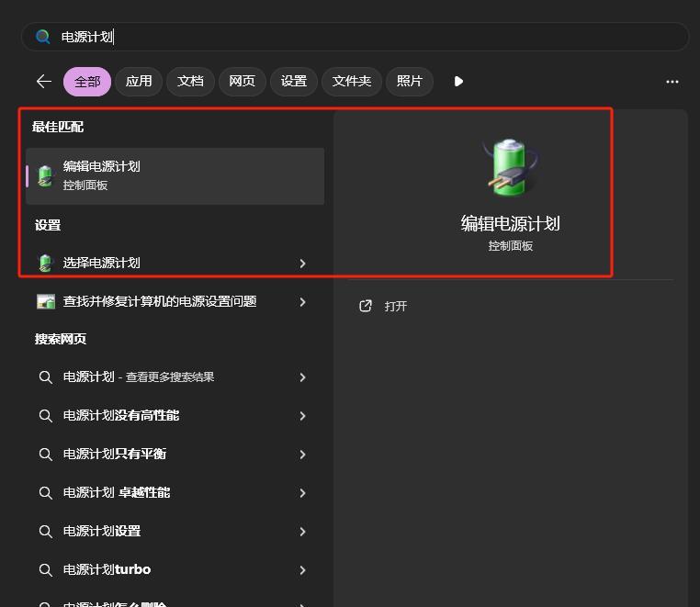Click the back arrow icon
This screenshot has width=700, height=607.
[43, 82]
